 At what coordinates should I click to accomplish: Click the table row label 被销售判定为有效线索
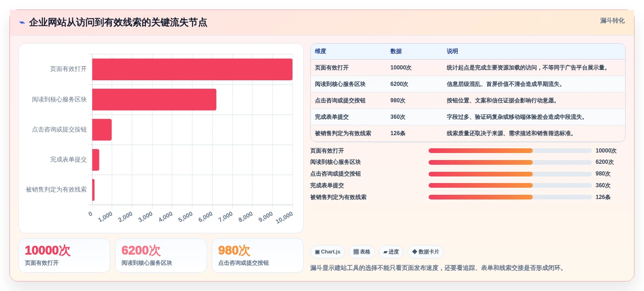[x=343, y=133]
